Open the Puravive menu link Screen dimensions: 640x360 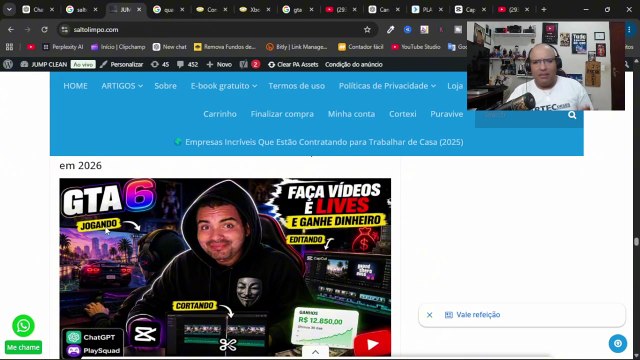coord(447,114)
